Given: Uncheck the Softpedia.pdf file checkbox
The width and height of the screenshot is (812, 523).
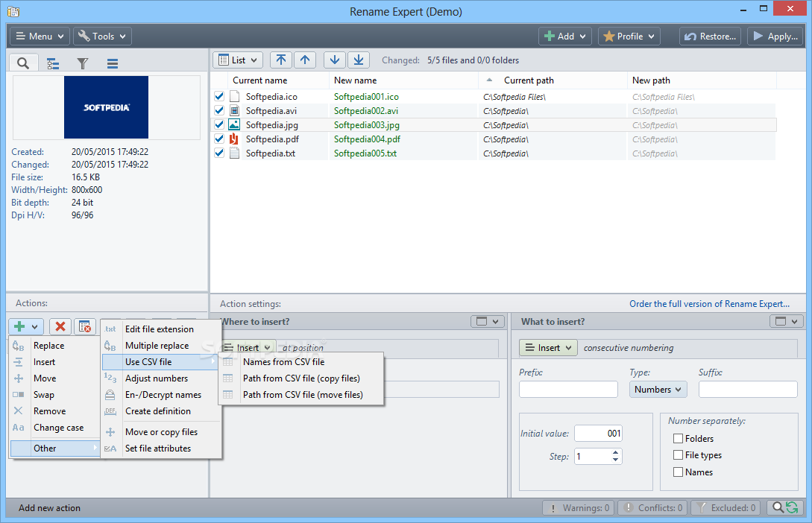Looking at the screenshot, I should (219, 139).
